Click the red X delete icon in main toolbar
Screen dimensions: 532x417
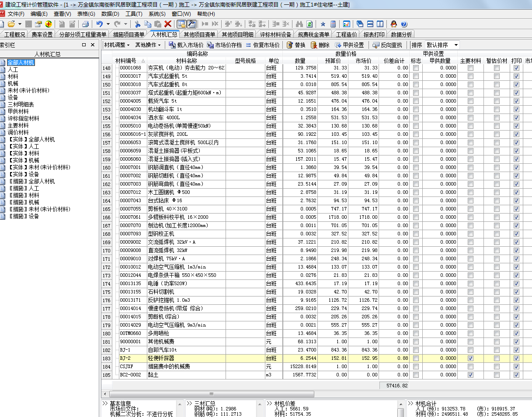coord(168,24)
